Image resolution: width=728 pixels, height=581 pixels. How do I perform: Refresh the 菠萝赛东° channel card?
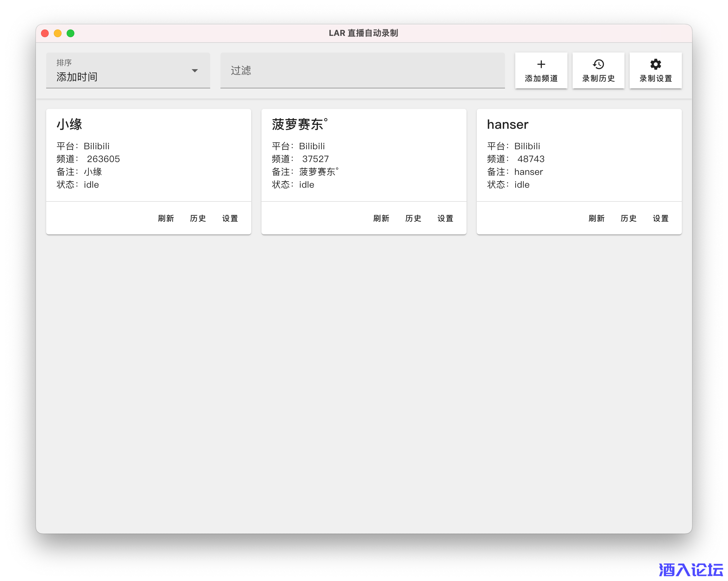(381, 218)
